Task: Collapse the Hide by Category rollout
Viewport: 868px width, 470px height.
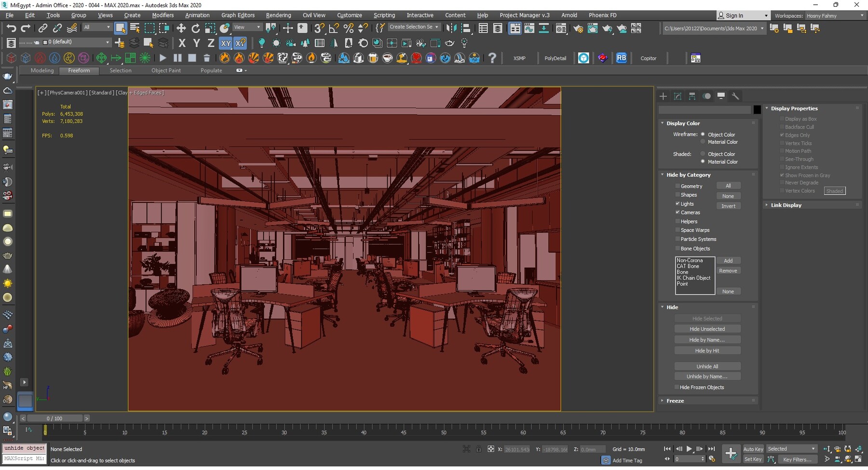Action: pyautogui.click(x=663, y=175)
